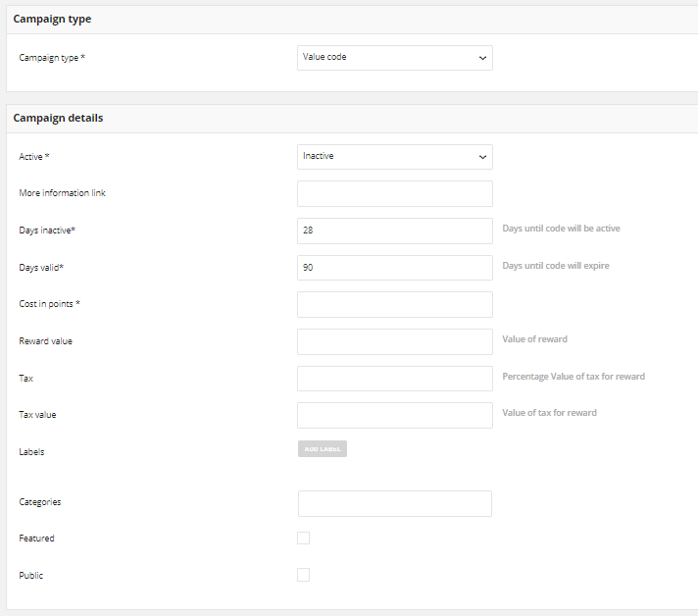The width and height of the screenshot is (698, 616).
Task: Click the Campaign details section header
Action: pos(58,118)
